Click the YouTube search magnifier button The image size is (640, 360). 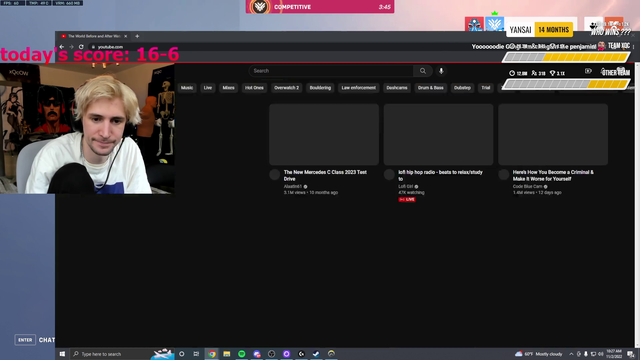click(x=423, y=71)
